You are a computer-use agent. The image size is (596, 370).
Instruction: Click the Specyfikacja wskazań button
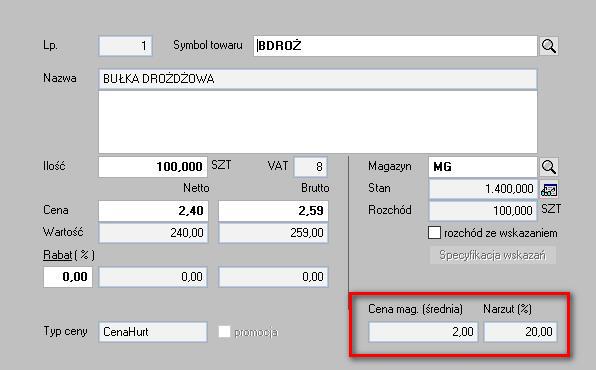click(492, 255)
